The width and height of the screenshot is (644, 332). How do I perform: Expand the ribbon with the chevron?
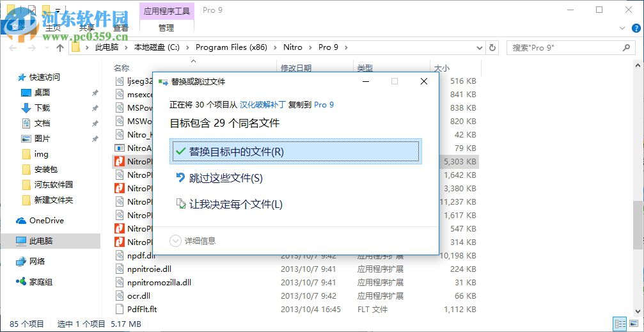623,28
